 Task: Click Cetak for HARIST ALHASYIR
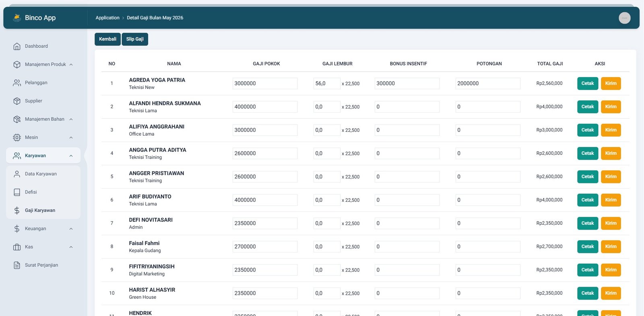tap(588, 293)
